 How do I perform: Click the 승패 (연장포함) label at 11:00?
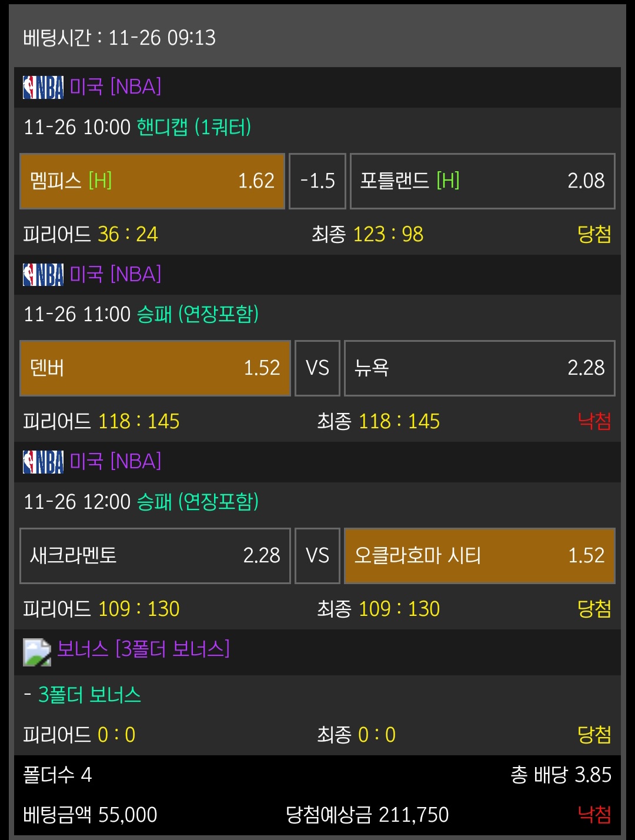pyautogui.click(x=198, y=314)
